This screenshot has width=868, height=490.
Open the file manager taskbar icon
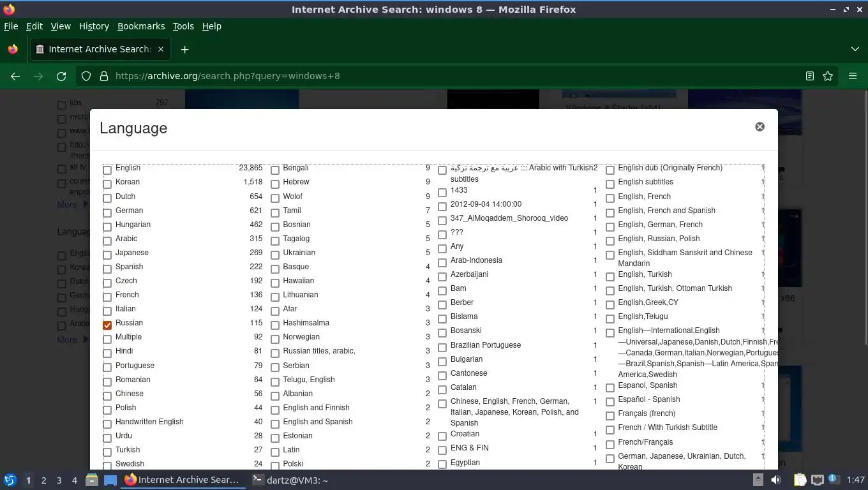(92, 480)
